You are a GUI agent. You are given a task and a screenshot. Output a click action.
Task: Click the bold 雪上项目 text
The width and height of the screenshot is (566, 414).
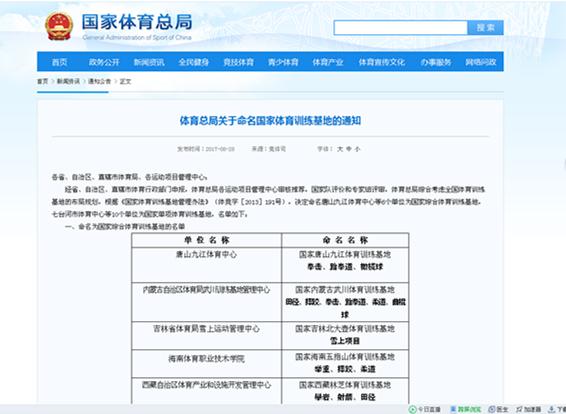coord(345,341)
